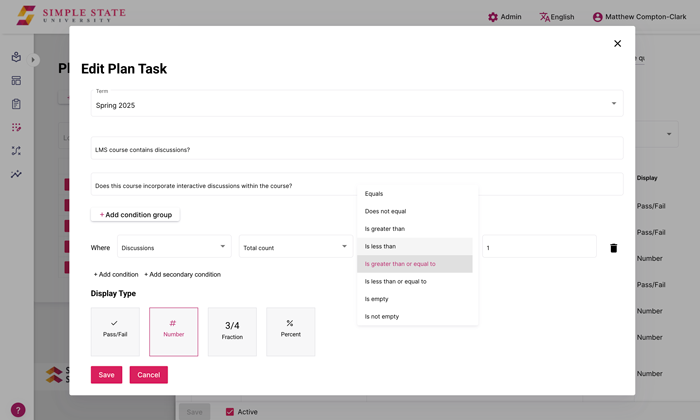Open the workflow branch sidebar icon

(x=16, y=150)
